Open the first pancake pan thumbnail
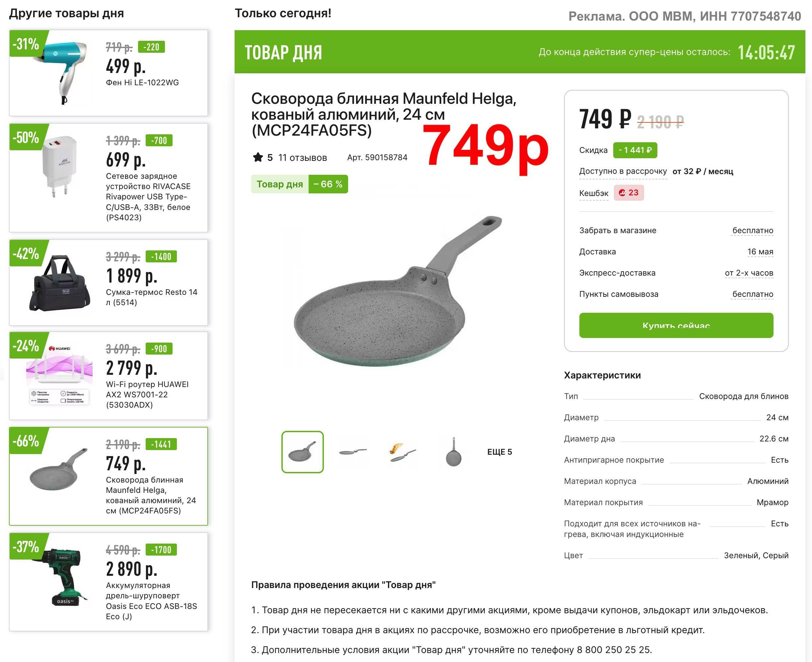 (x=303, y=452)
